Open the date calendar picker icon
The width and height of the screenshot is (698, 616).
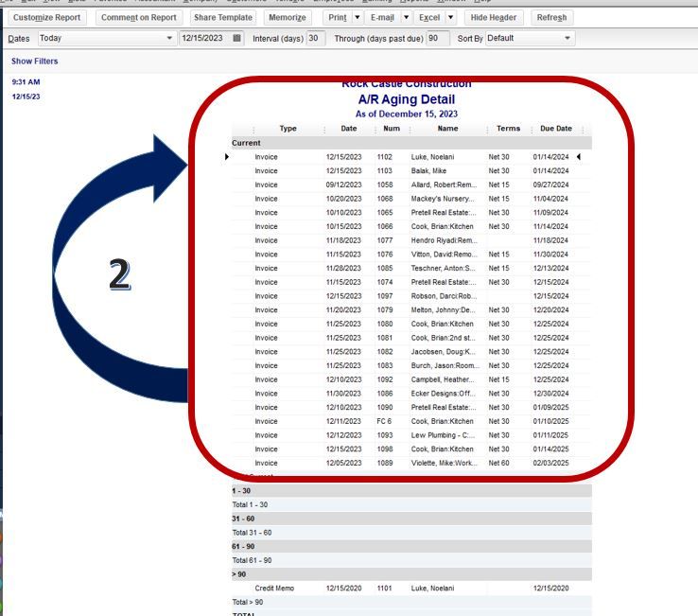[x=236, y=38]
